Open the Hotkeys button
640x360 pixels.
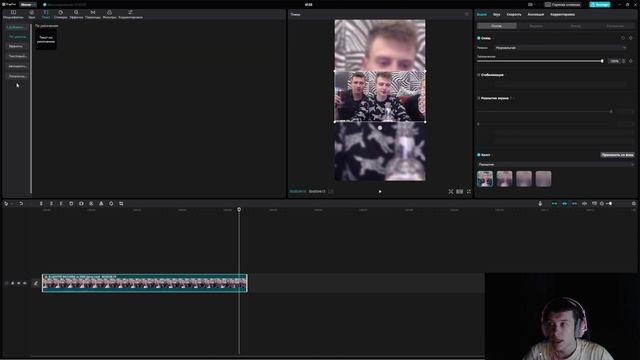562,4
